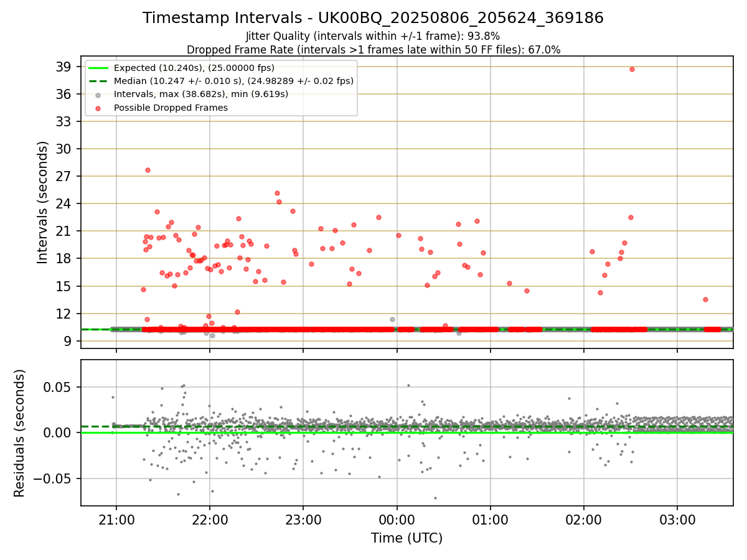747x560 pixels.
Task: Click the plot title 'Timestamp Intervals - UK00BQ_20250806_205624_369186'
Action: 373,18
